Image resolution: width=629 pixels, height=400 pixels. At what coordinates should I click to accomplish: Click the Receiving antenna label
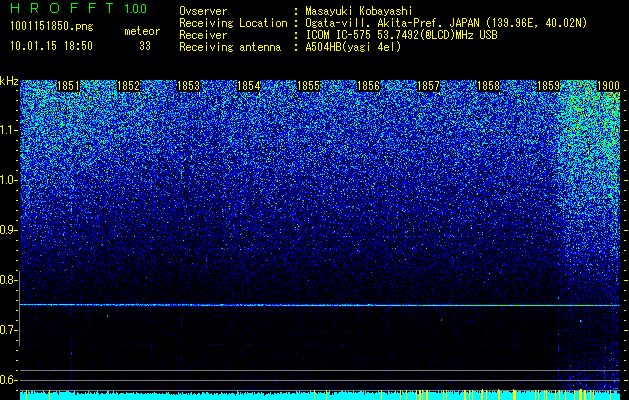(x=230, y=47)
